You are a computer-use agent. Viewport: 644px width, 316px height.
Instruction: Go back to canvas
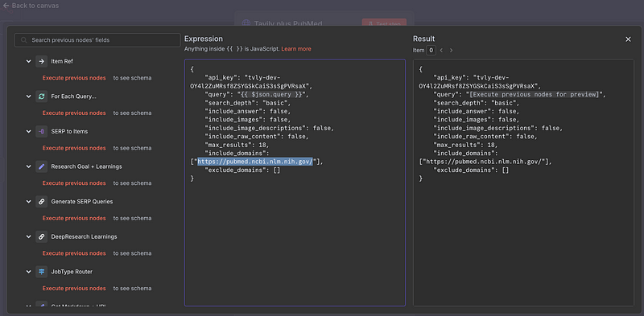(31, 6)
